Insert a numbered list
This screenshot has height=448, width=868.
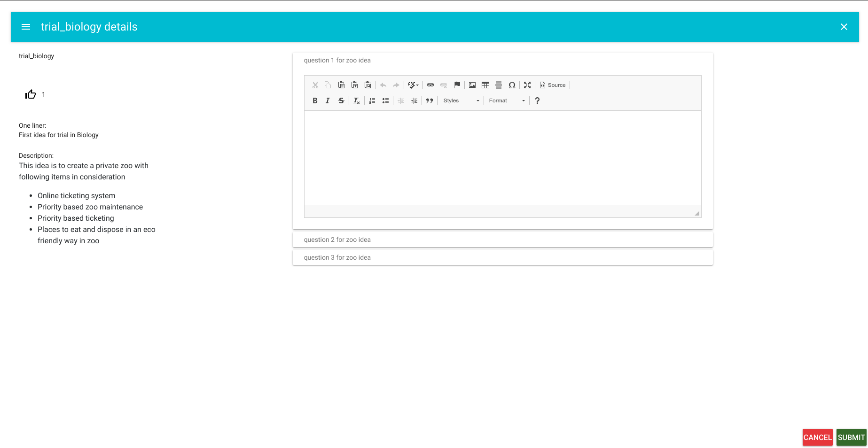click(372, 100)
